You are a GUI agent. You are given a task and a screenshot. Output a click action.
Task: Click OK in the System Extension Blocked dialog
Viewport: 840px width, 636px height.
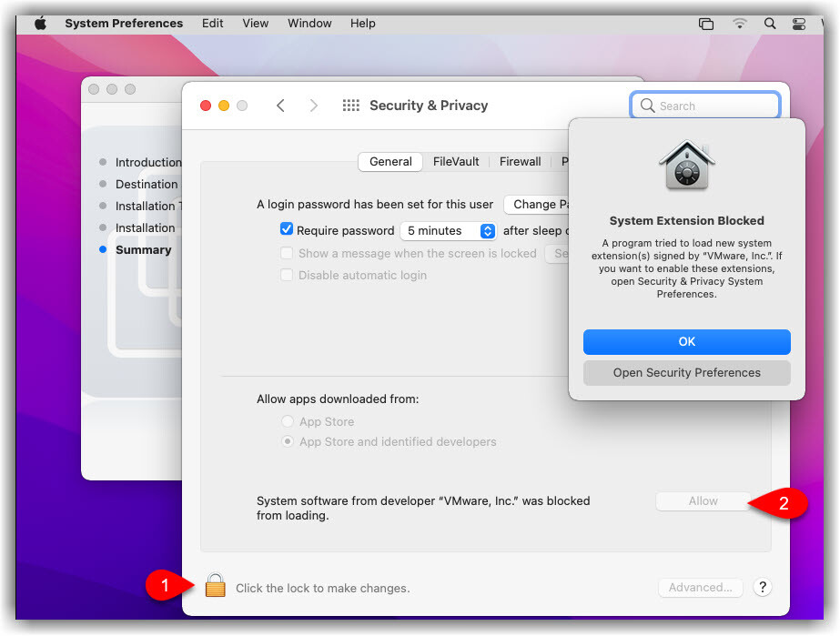(686, 341)
